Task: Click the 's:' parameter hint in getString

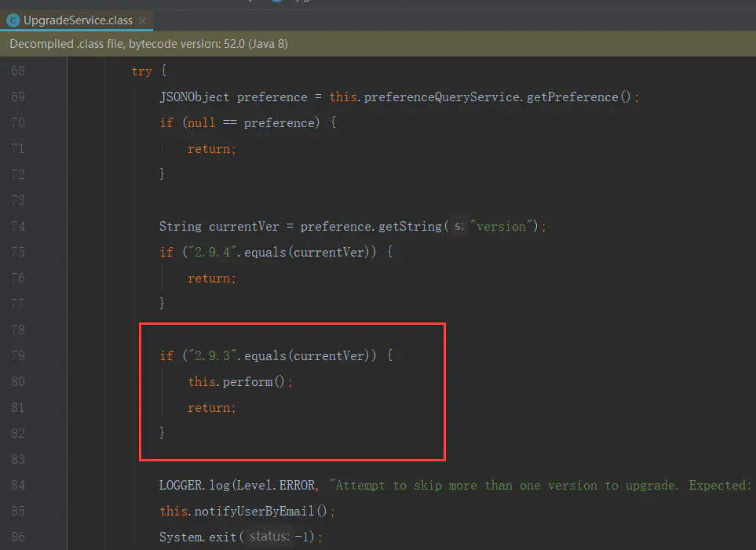Action: pyautogui.click(x=459, y=226)
